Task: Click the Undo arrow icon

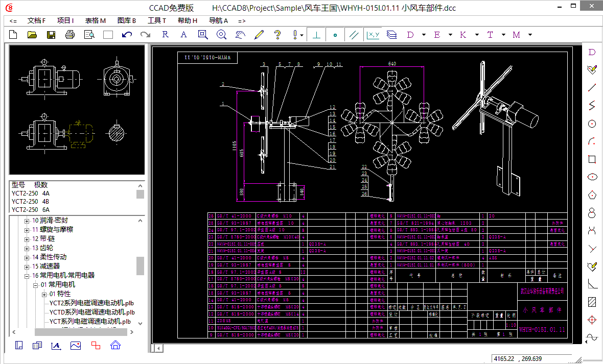Action: [x=127, y=35]
